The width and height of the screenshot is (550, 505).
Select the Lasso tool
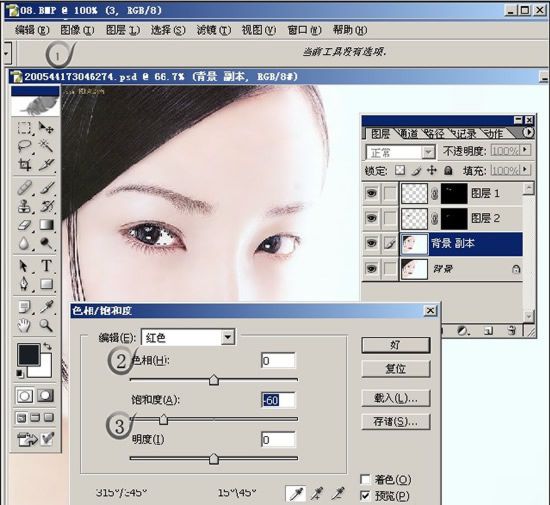coord(24,146)
